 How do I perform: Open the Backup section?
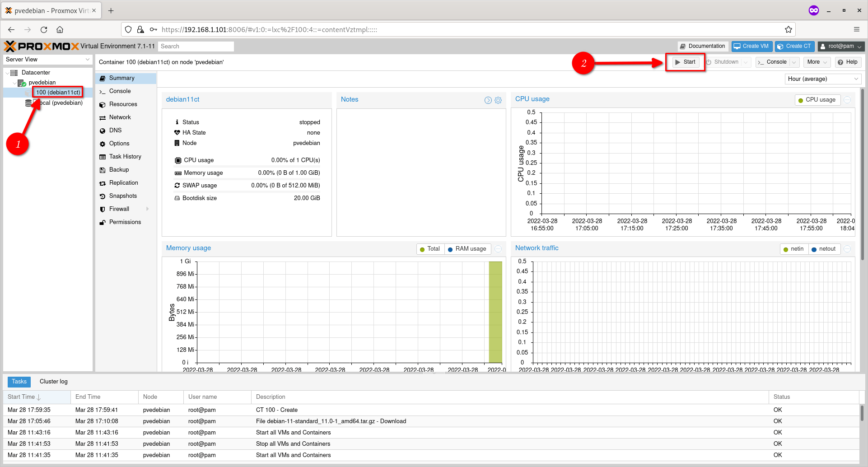126,170
